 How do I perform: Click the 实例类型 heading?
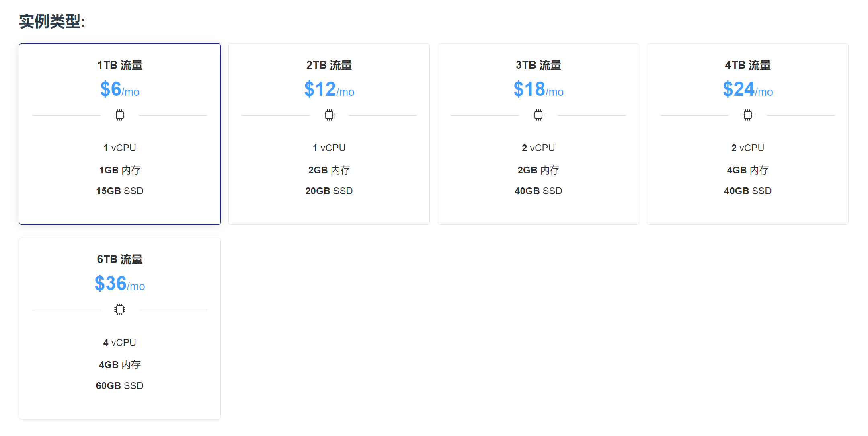pos(52,21)
